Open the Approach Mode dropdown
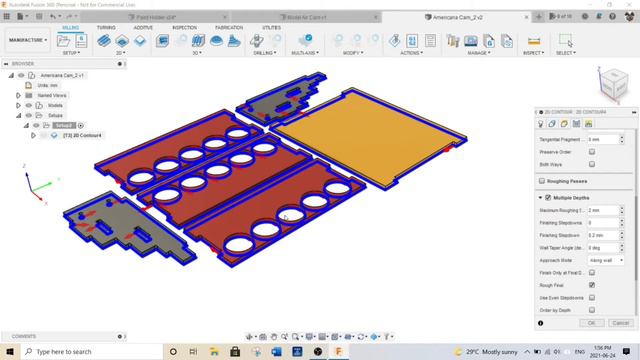Image resolution: width=640 pixels, height=360 pixels. [606, 260]
